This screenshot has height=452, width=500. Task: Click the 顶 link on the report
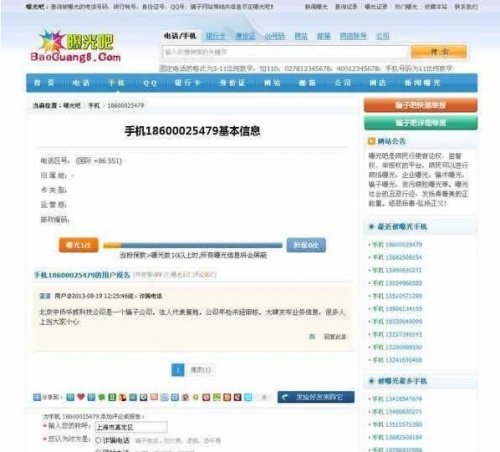312,337
